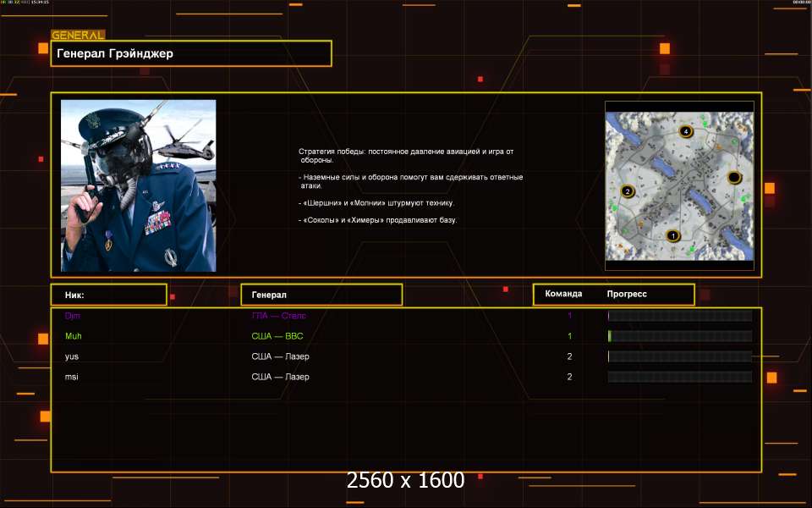Click the msi loading progress bar
This screenshot has height=508, width=812.
(x=679, y=377)
